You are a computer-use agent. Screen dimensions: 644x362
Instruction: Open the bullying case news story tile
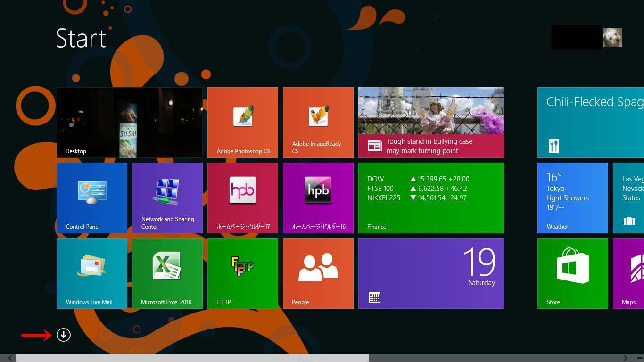point(431,123)
